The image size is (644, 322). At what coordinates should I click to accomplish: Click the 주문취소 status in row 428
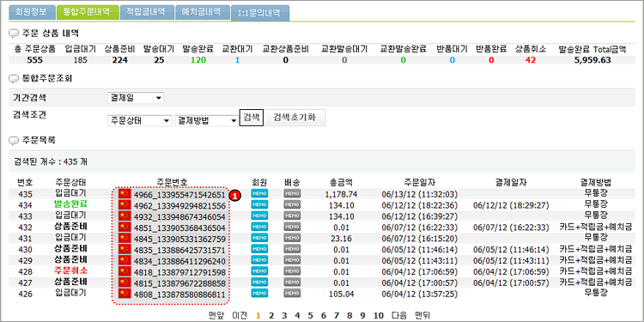[x=70, y=270]
